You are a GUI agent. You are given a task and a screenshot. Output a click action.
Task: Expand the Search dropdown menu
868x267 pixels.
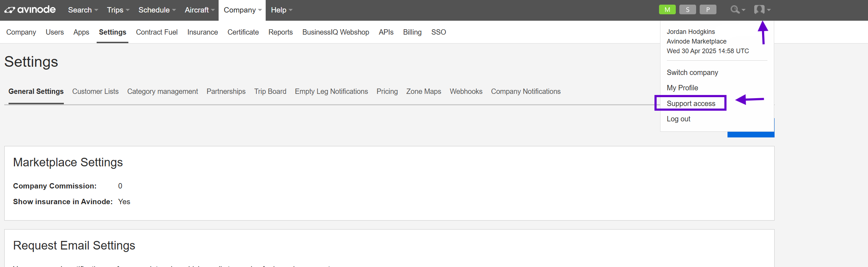coord(83,10)
